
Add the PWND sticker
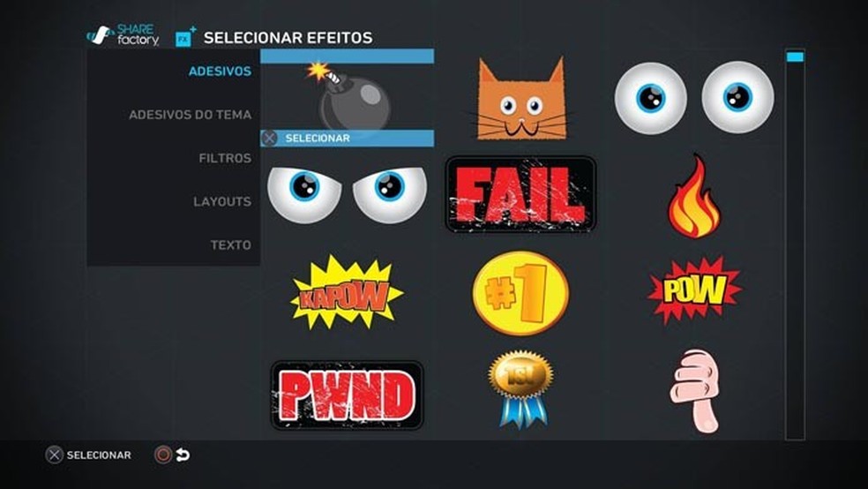(x=347, y=395)
